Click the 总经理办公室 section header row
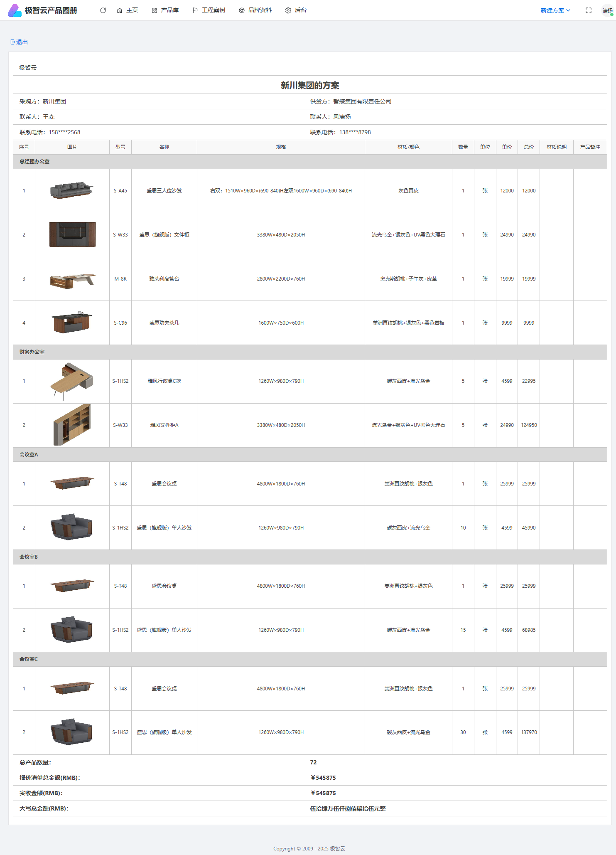616x855 pixels. 309,162
